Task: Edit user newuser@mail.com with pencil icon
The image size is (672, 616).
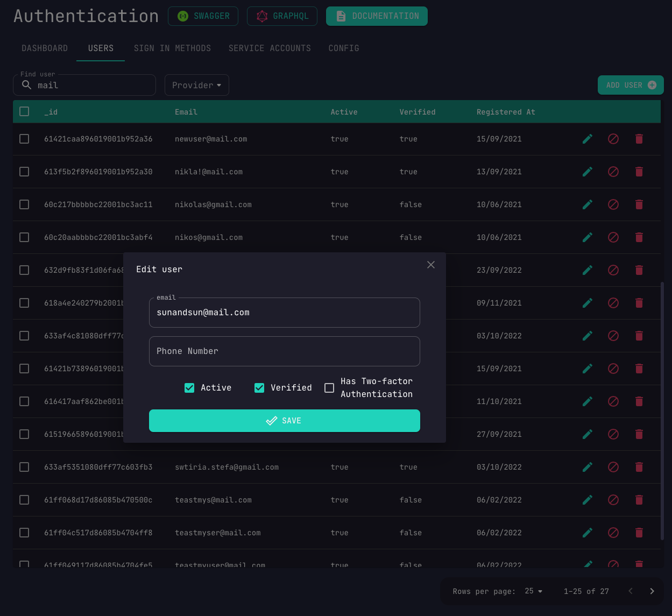Action: pos(588,139)
